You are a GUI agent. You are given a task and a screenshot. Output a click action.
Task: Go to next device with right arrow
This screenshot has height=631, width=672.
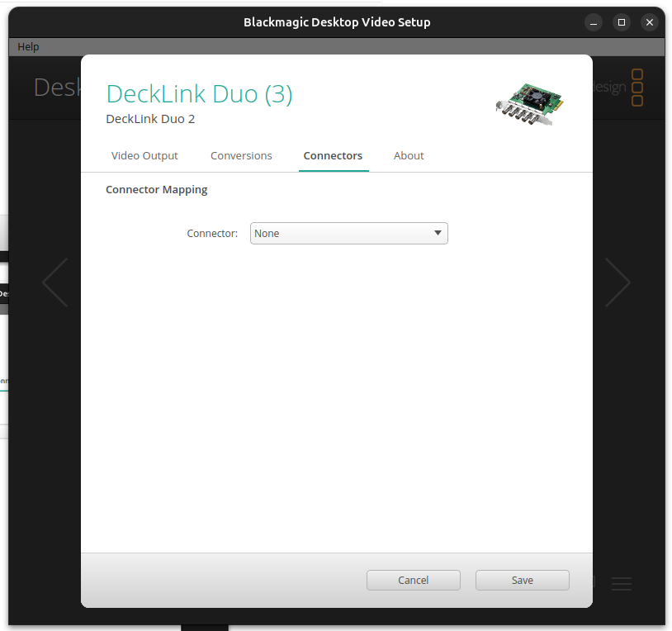pyautogui.click(x=618, y=282)
